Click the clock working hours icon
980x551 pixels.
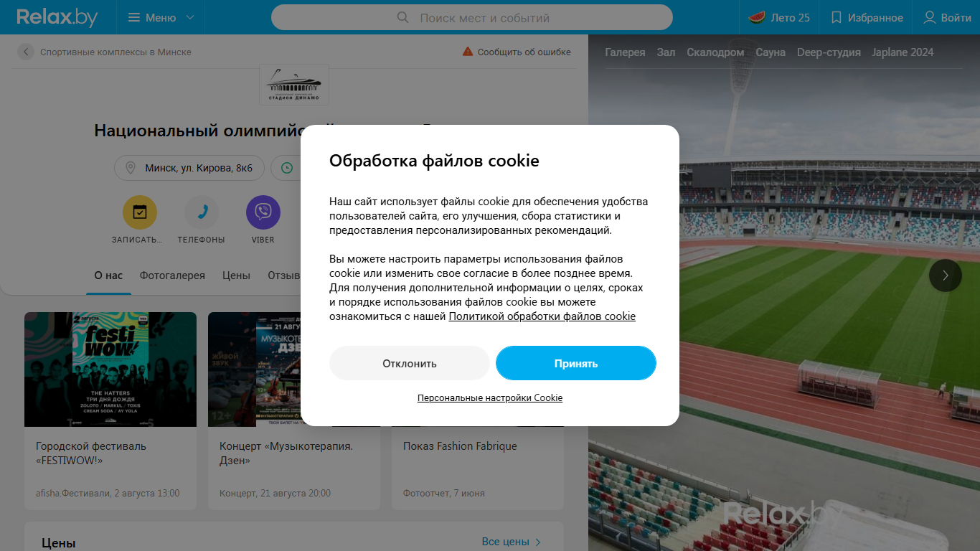pyautogui.click(x=287, y=168)
